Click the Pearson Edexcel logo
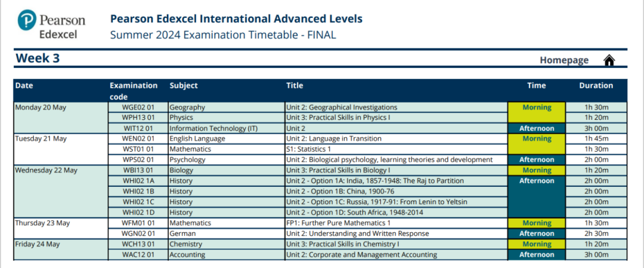This screenshot has height=268, width=644. click(x=51, y=24)
